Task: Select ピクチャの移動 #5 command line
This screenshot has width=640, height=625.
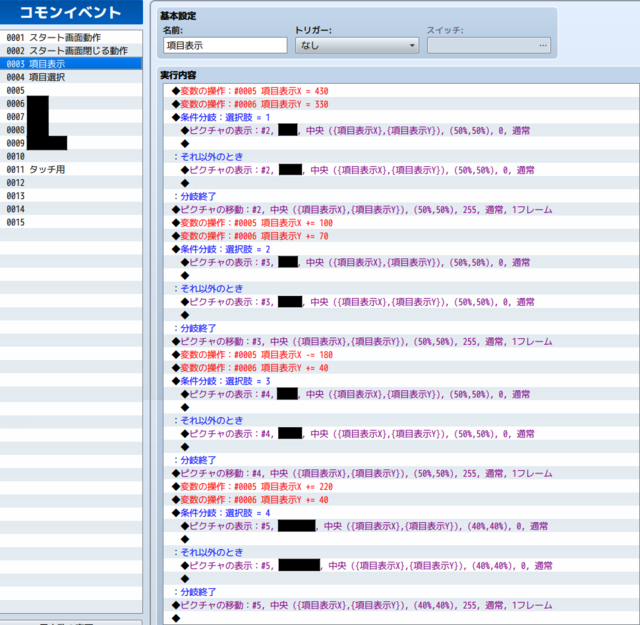Action: click(402, 605)
